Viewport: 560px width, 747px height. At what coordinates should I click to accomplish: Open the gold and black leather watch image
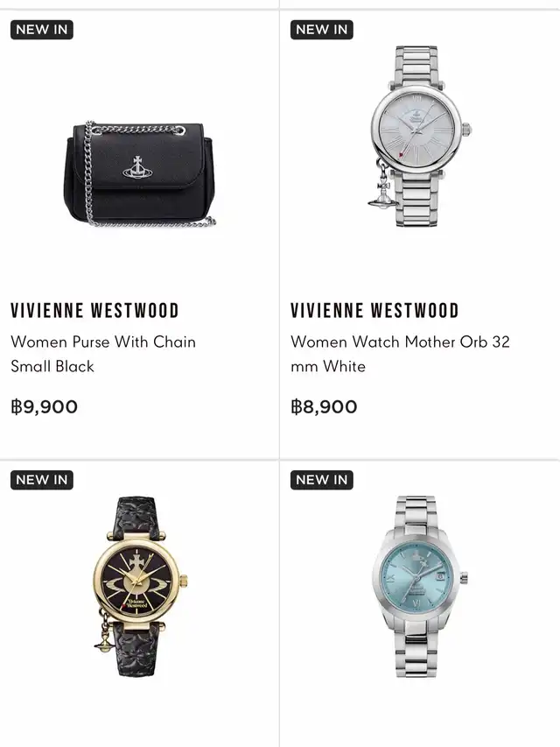[140, 586]
